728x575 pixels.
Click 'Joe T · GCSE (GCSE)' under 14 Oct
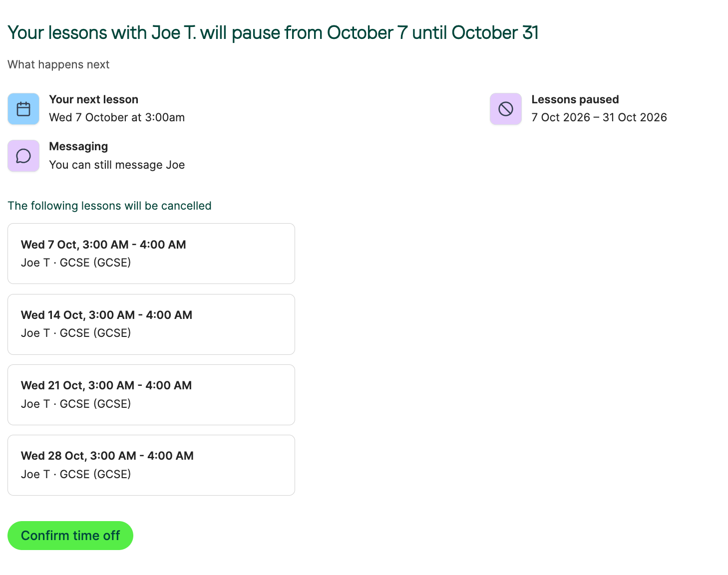click(x=76, y=333)
